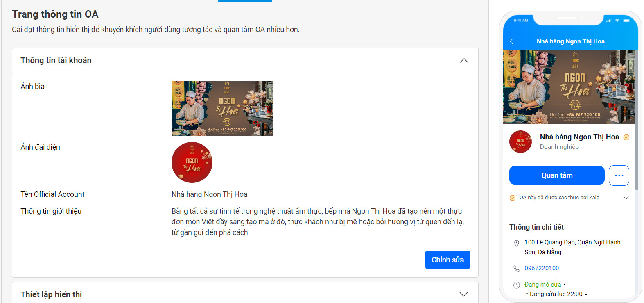
Task: Click the 'Doanh nghiệp' category text
Action: (x=559, y=147)
